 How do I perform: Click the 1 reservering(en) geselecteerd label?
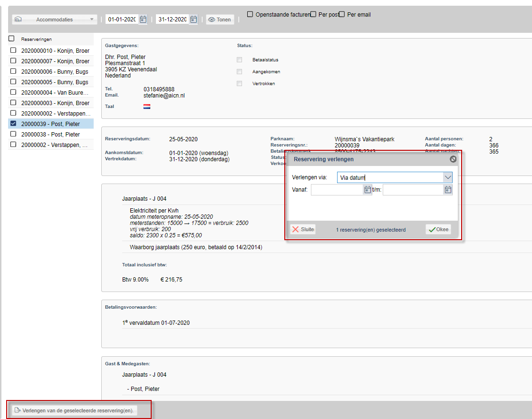(x=371, y=230)
